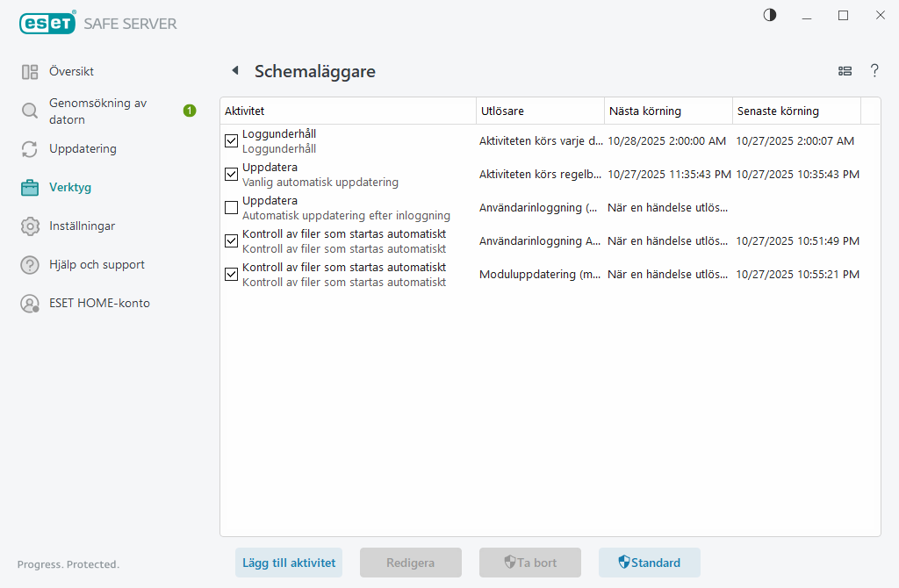Open the Översikt section
The height and width of the screenshot is (588, 899).
pyautogui.click(x=29, y=71)
